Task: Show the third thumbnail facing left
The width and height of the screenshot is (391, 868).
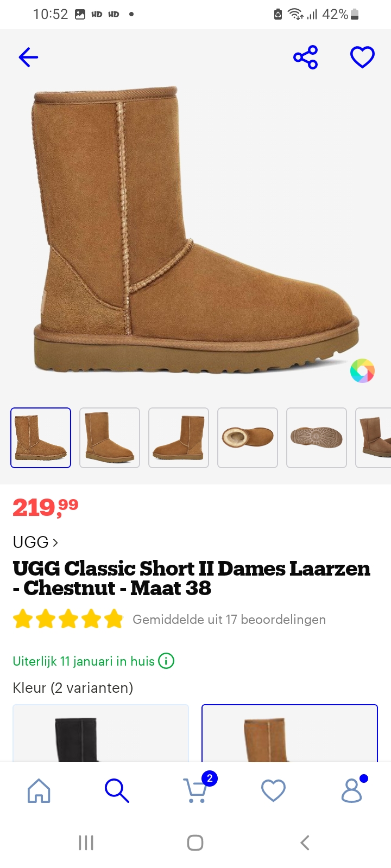Action: 179,438
